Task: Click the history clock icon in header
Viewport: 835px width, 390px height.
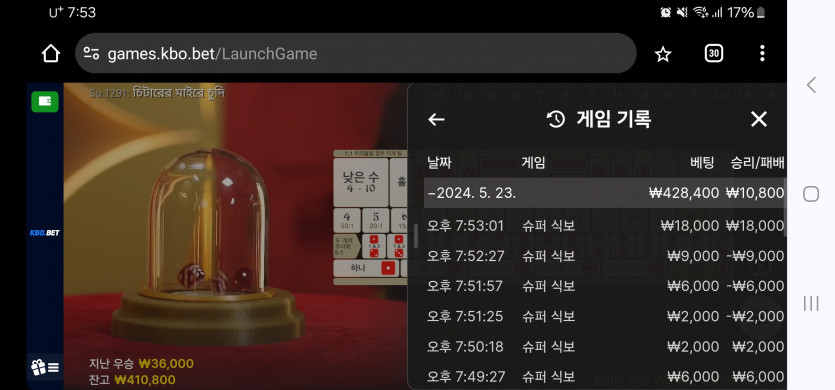Action: coord(555,119)
